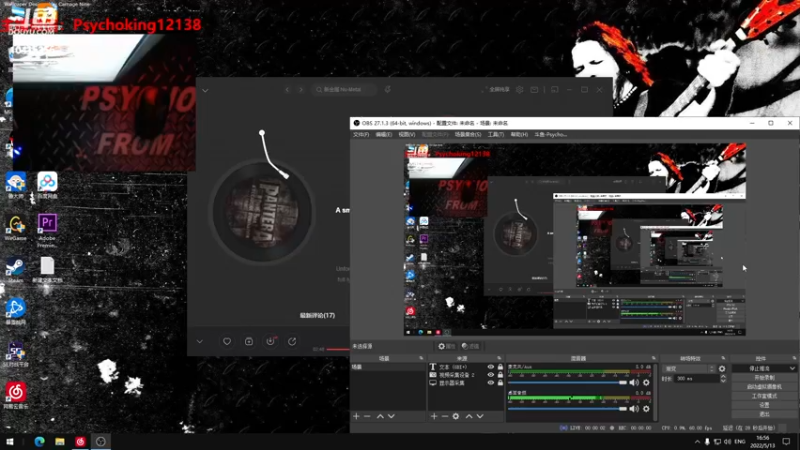800x450 pixels.
Task: Toggle lock on Text (GDI+) source
Action: click(x=501, y=367)
